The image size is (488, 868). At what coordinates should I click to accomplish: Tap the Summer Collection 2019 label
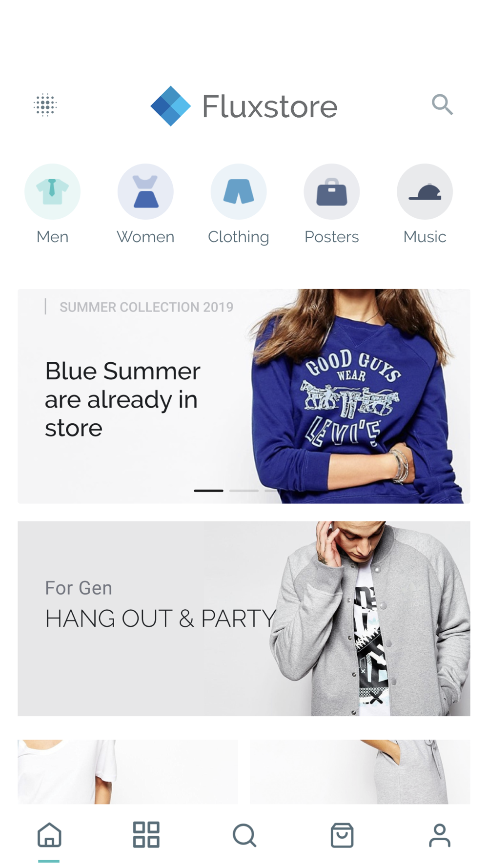(146, 307)
